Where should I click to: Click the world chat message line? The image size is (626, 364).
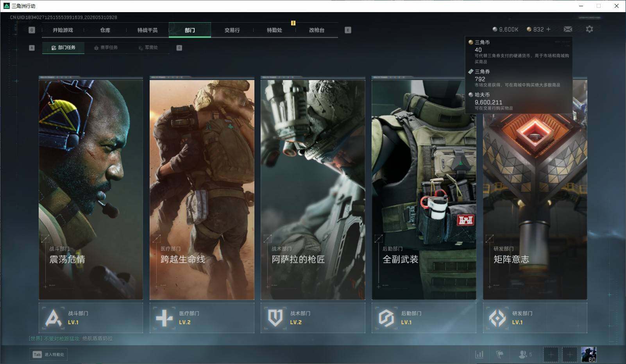pyautogui.click(x=71, y=339)
